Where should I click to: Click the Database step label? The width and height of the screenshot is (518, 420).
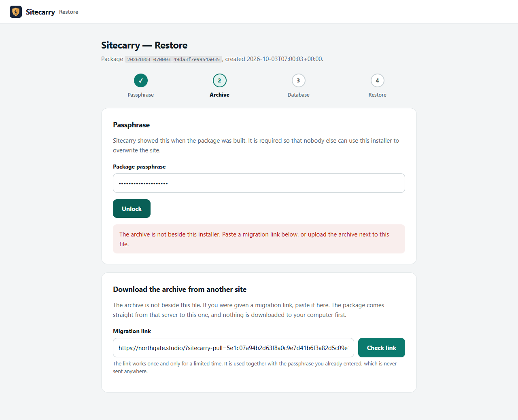299,95
